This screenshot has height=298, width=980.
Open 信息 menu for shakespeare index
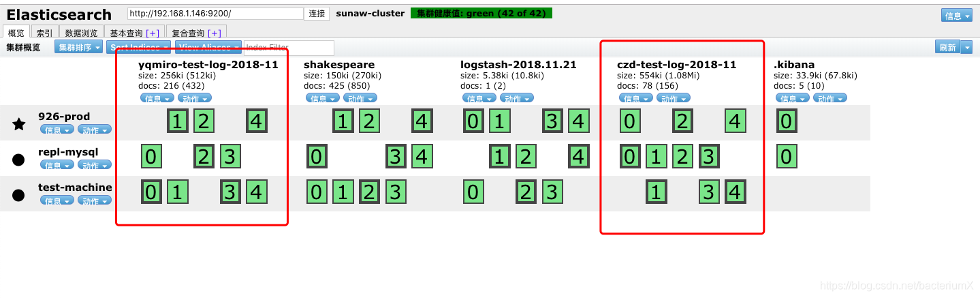pos(323,98)
